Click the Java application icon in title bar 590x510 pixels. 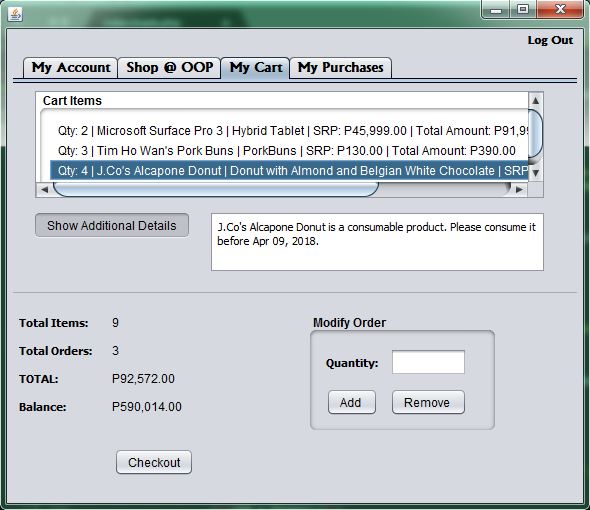[x=15, y=14]
